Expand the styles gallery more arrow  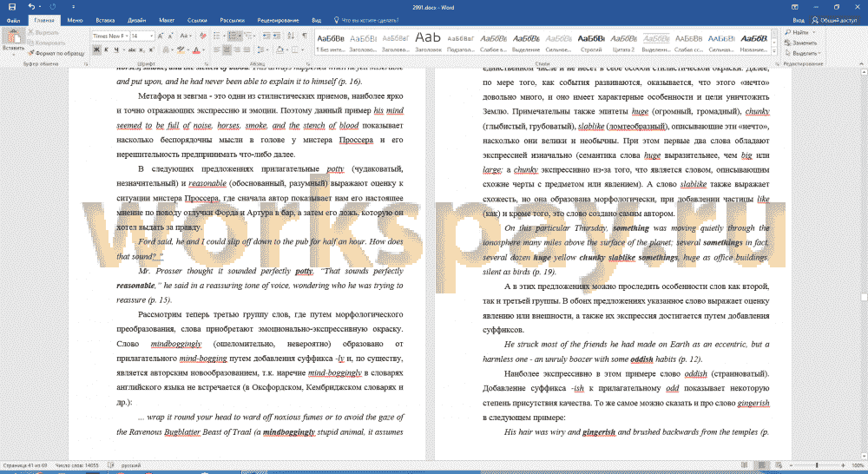click(x=773, y=51)
